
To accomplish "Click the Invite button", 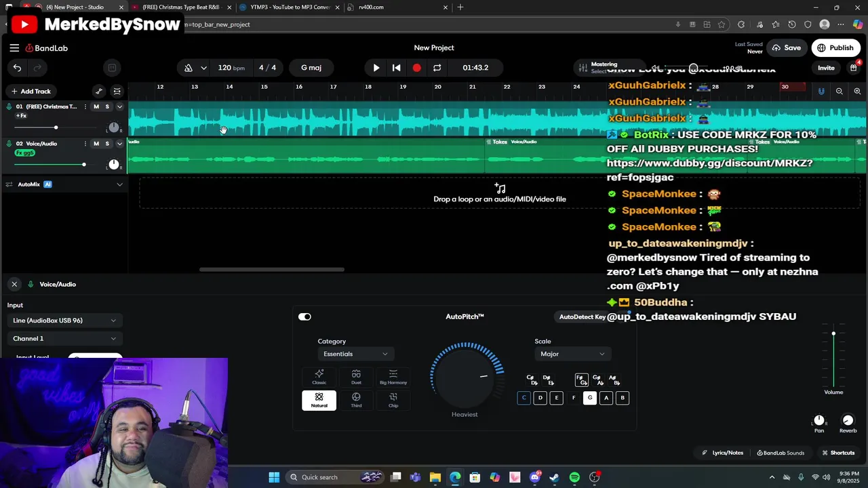I will click(826, 68).
